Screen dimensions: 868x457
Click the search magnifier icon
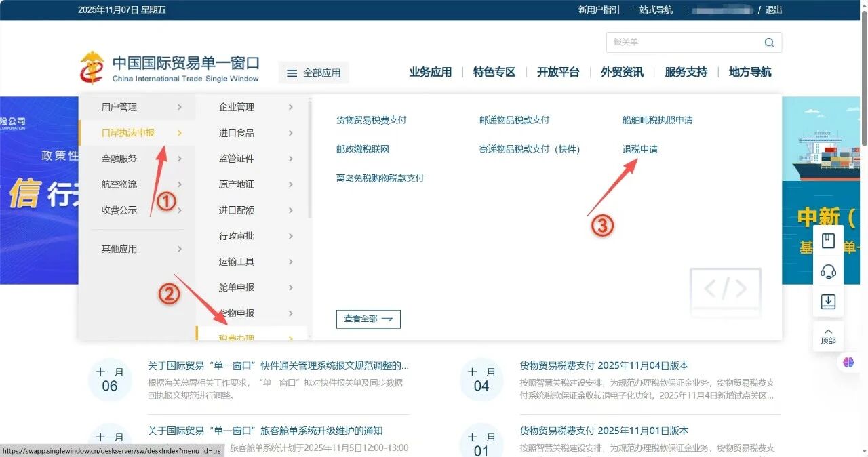pos(768,43)
